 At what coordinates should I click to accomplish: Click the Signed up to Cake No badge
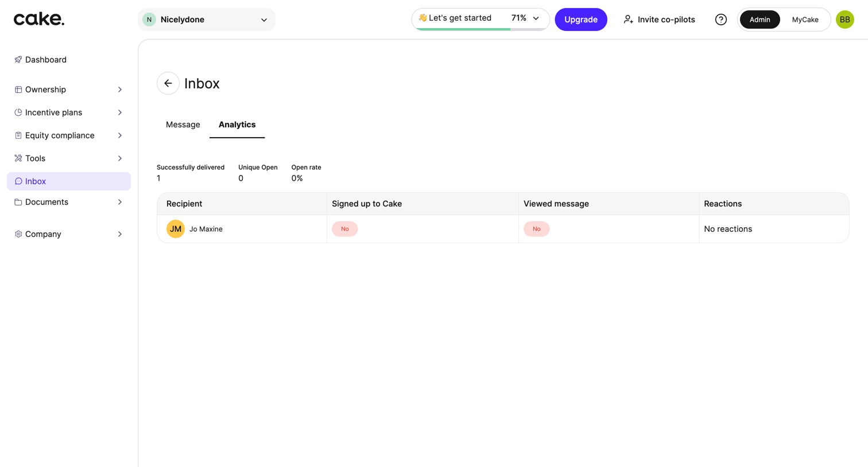click(x=345, y=229)
